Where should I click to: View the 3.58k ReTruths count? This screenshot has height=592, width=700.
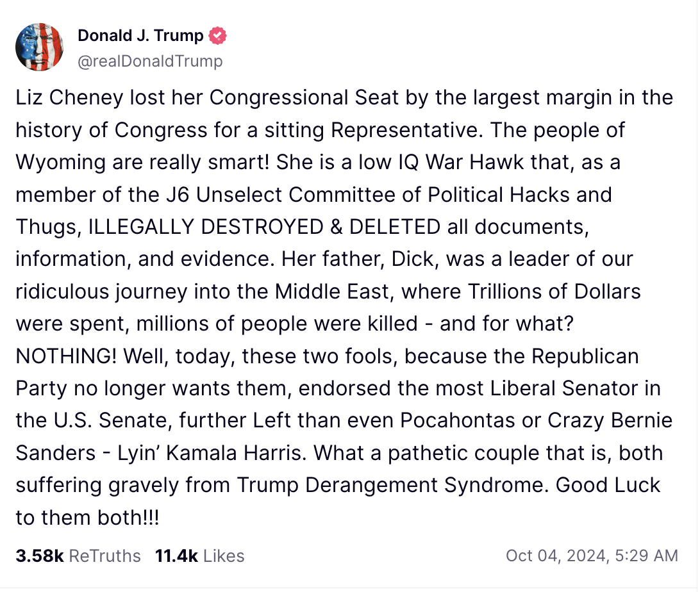click(x=40, y=555)
